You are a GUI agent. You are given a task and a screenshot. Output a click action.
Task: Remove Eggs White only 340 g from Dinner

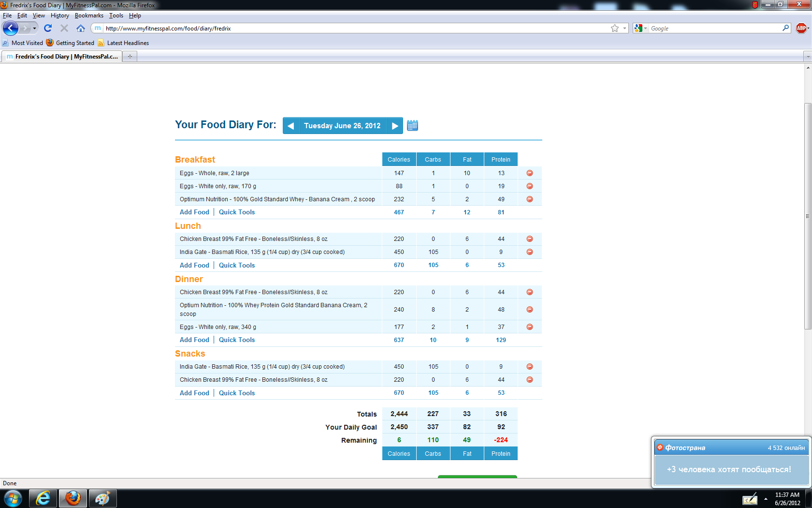pyautogui.click(x=530, y=327)
